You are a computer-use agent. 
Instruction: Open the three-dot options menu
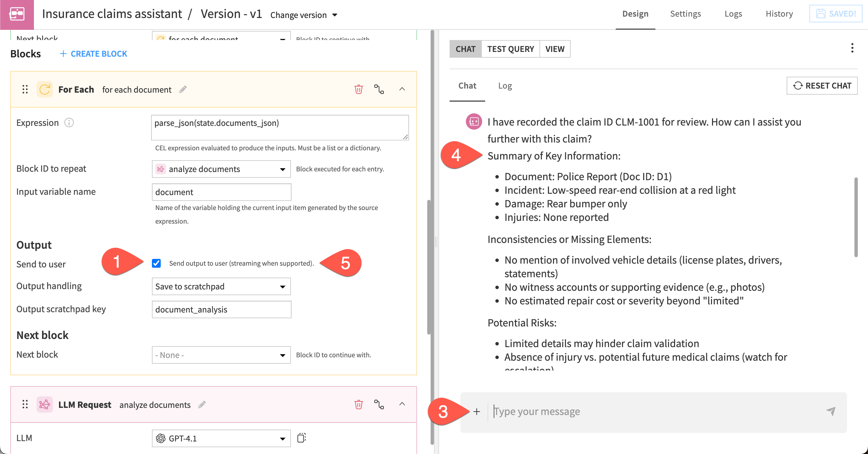[852, 49]
